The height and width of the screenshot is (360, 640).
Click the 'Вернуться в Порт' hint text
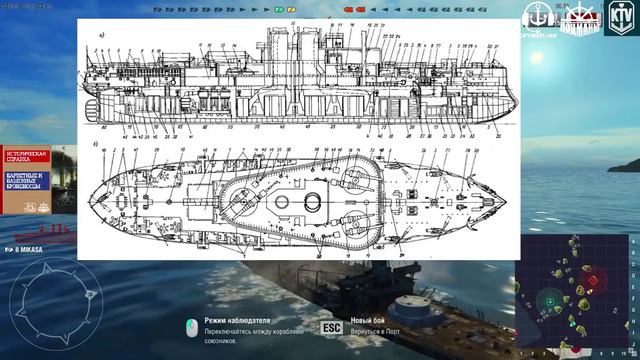375,331
